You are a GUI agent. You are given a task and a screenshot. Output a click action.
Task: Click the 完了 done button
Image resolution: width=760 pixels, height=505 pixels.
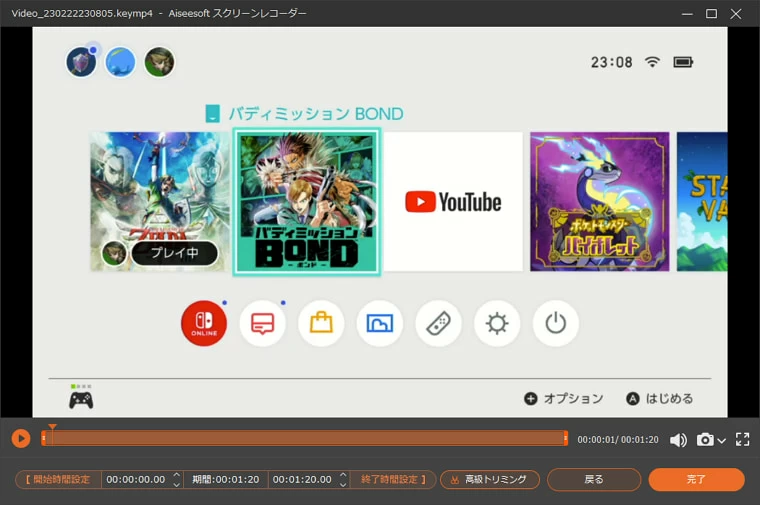tap(696, 479)
